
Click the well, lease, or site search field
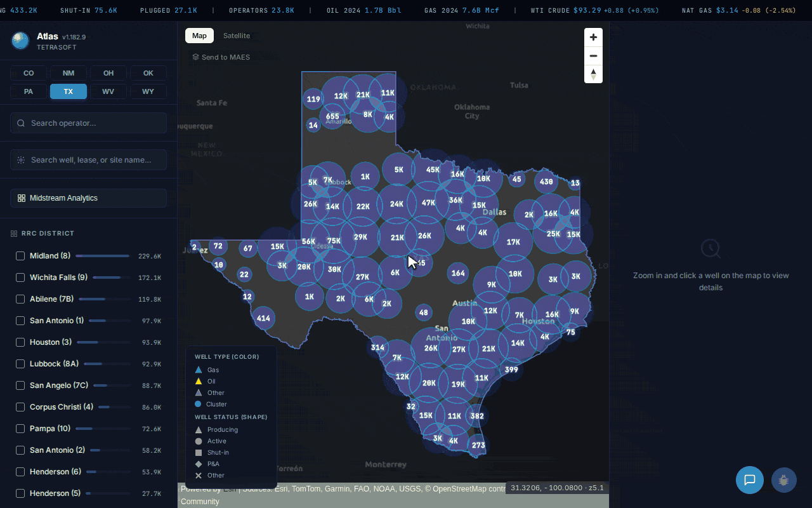(88, 160)
